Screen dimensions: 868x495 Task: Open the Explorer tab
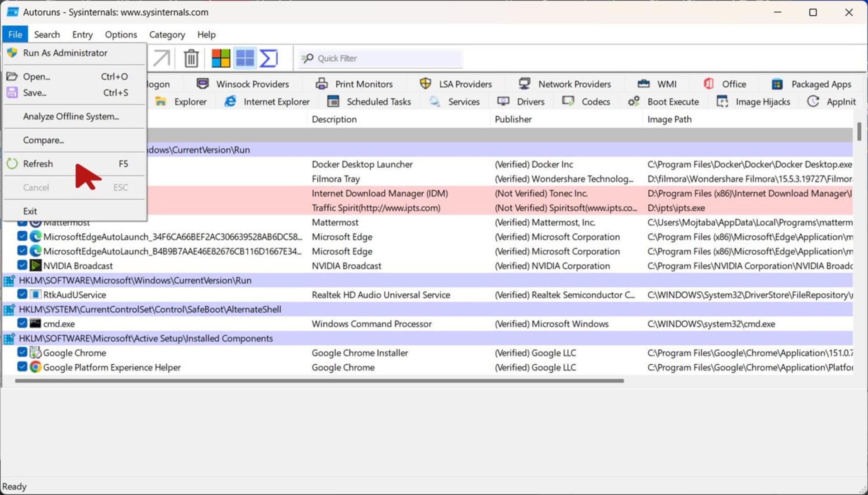(x=181, y=102)
